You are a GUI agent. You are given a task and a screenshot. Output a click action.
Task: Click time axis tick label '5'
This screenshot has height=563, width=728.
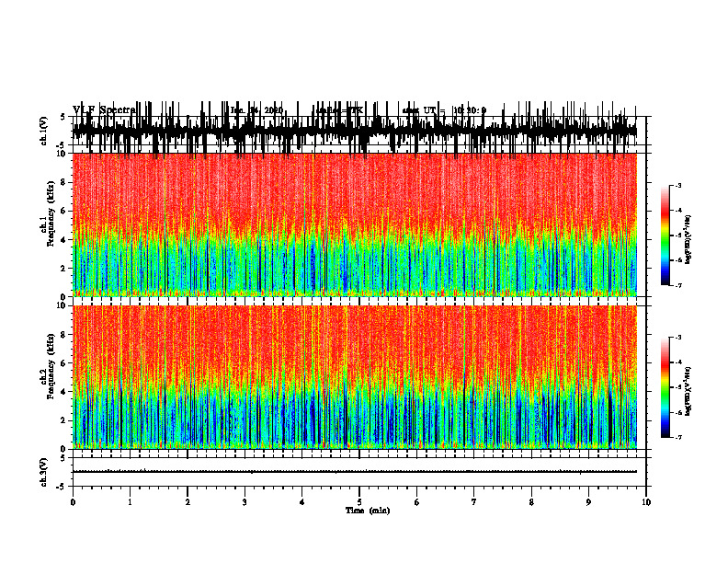tap(359, 502)
